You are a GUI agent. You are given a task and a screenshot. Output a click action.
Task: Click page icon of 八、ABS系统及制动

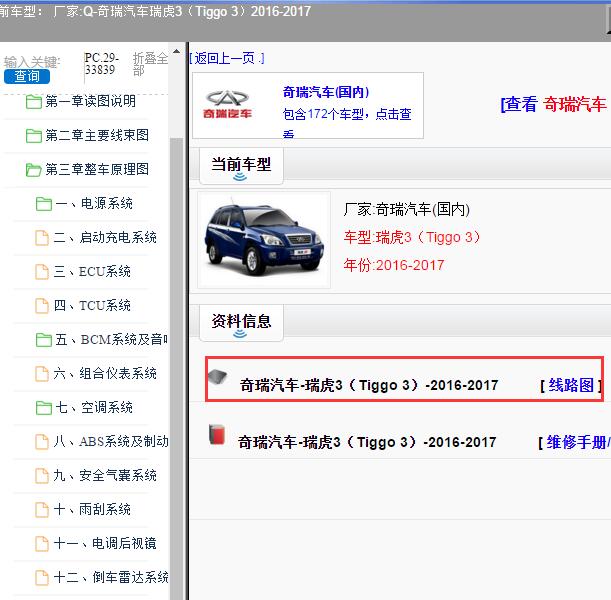42,442
